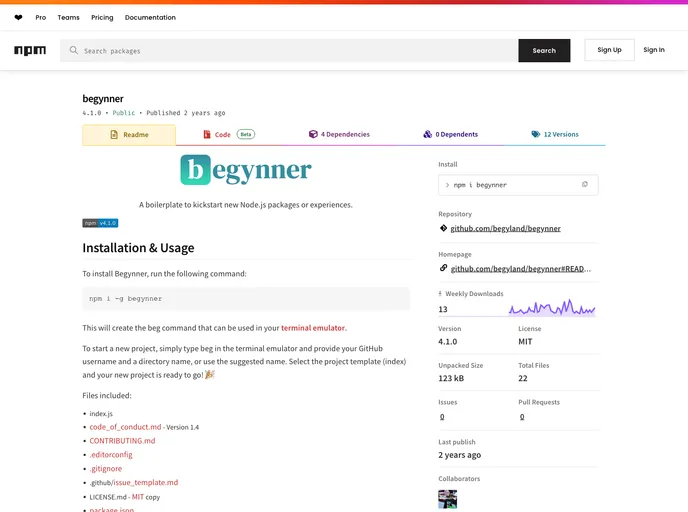Open the homepage github README link
Image resolution: width=688 pixels, height=512 pixels.
(521, 269)
